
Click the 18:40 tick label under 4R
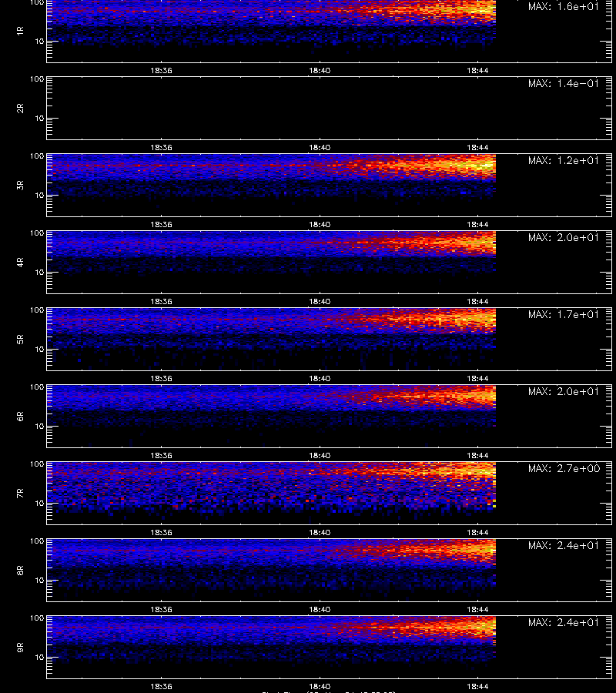click(320, 301)
